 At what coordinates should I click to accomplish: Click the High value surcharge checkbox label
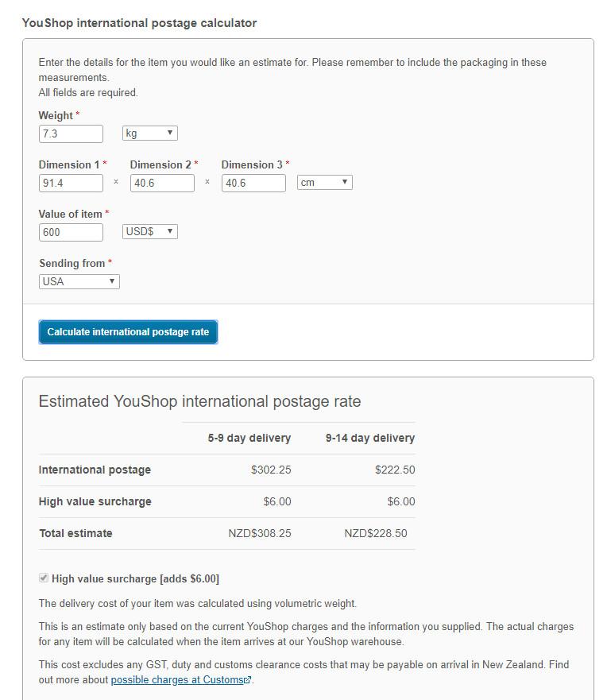[x=135, y=578]
